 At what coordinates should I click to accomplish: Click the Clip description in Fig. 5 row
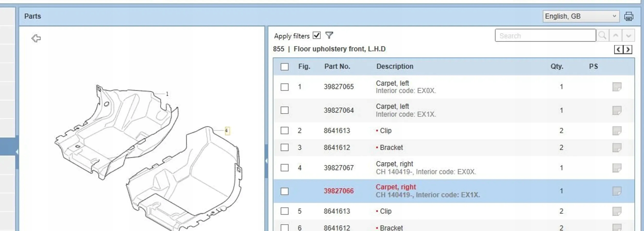(386, 211)
